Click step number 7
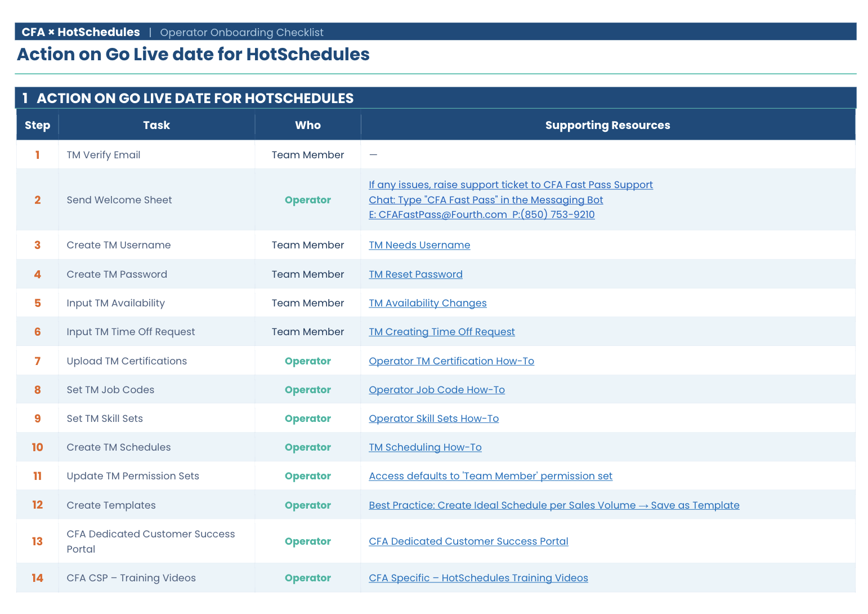This screenshot has width=868, height=614. pyautogui.click(x=38, y=361)
